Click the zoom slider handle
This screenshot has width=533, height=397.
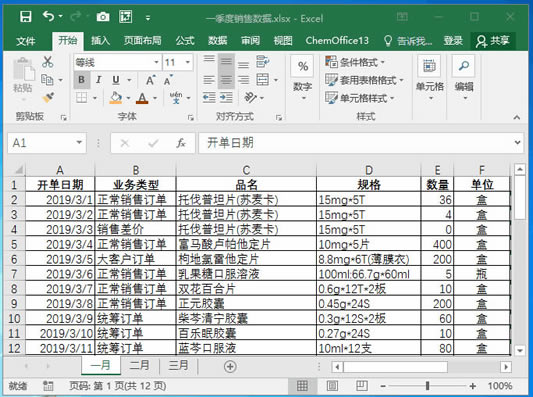click(x=427, y=386)
